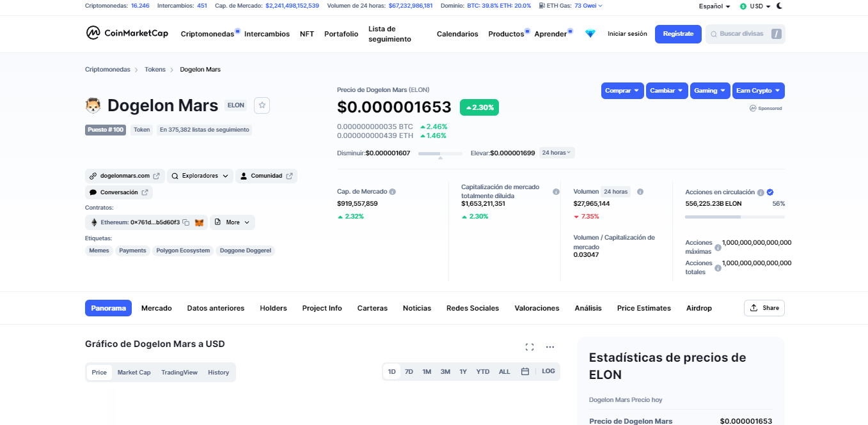Open the Earn Crypto dropdown
Viewport: 868px width, 425px height.
click(x=759, y=91)
